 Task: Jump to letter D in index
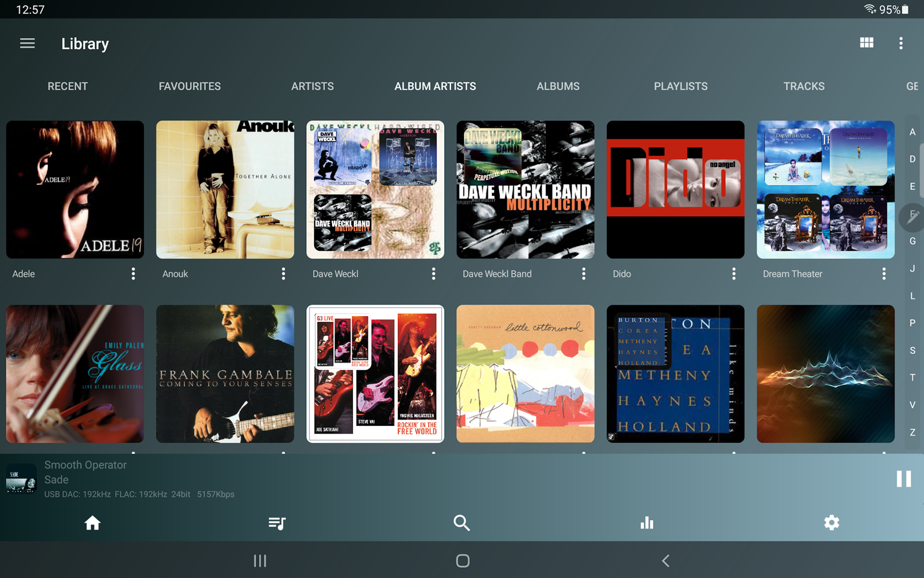(912, 159)
